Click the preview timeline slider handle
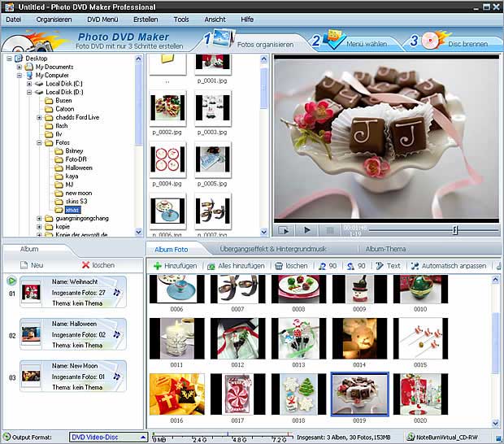Image resolution: width=504 pixels, height=444 pixels. point(455,230)
